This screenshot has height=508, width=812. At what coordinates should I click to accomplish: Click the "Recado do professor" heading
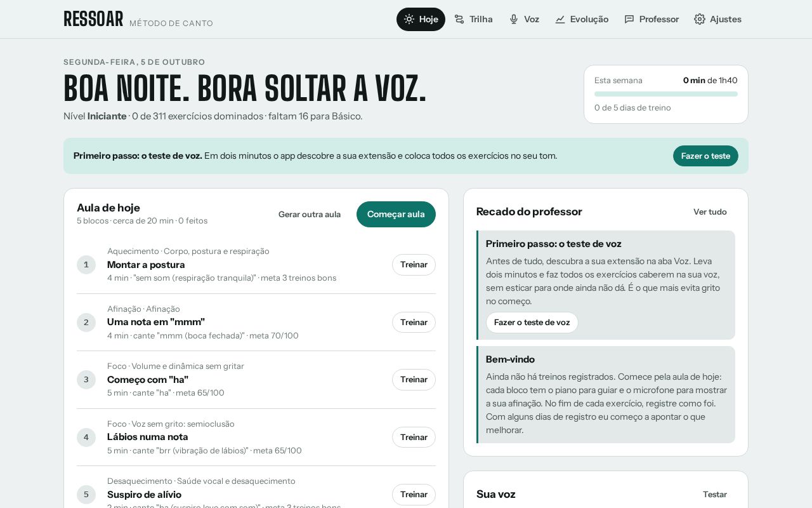529,211
